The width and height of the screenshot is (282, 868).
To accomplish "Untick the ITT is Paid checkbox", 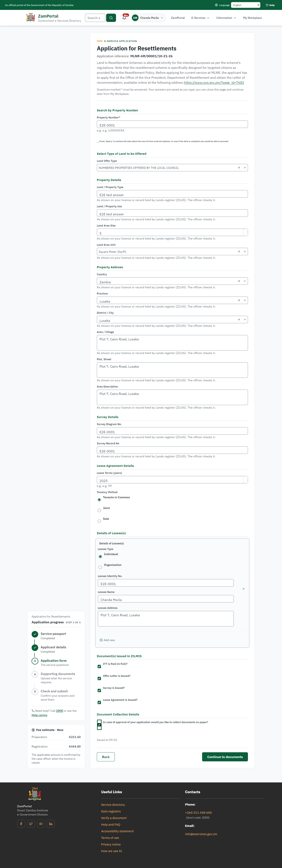I will [99, 666].
